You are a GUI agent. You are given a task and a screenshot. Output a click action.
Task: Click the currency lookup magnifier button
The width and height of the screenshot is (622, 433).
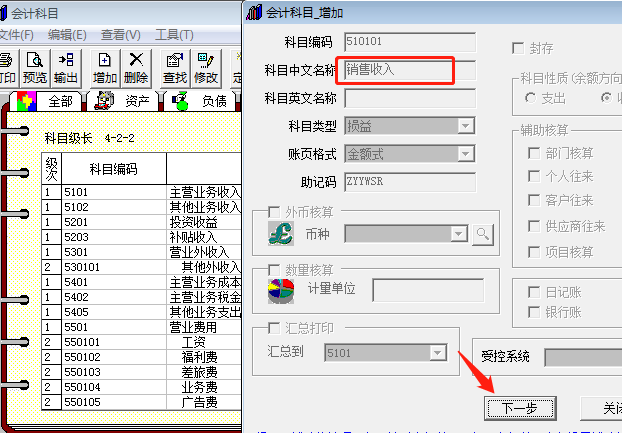[x=483, y=234]
